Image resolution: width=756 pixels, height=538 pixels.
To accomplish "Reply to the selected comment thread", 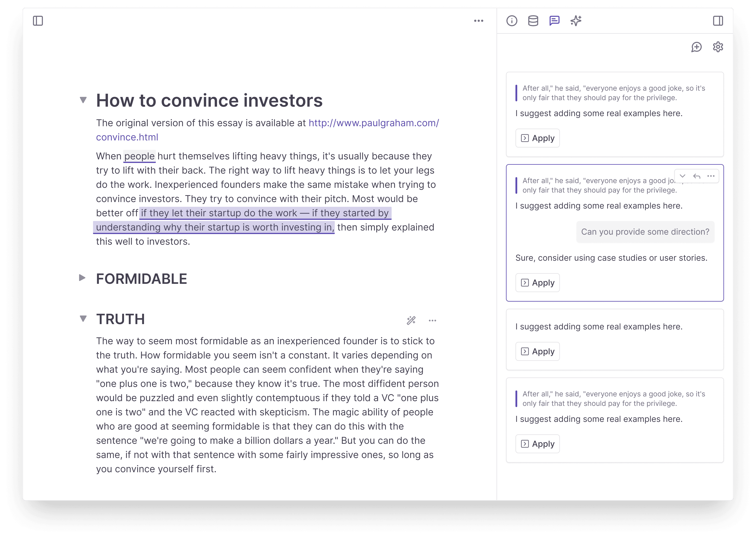I will (697, 176).
